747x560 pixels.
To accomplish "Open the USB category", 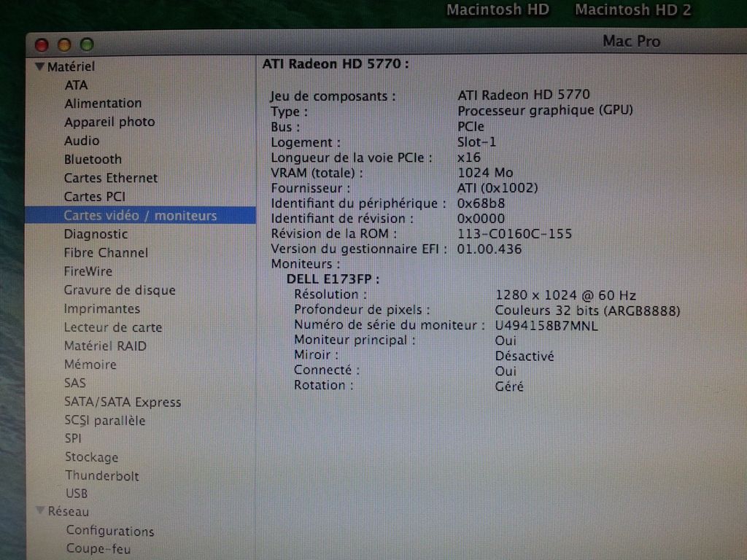I will [77, 494].
